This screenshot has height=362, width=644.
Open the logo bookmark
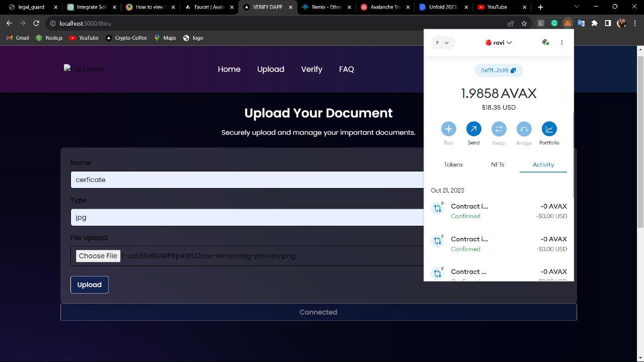[193, 38]
